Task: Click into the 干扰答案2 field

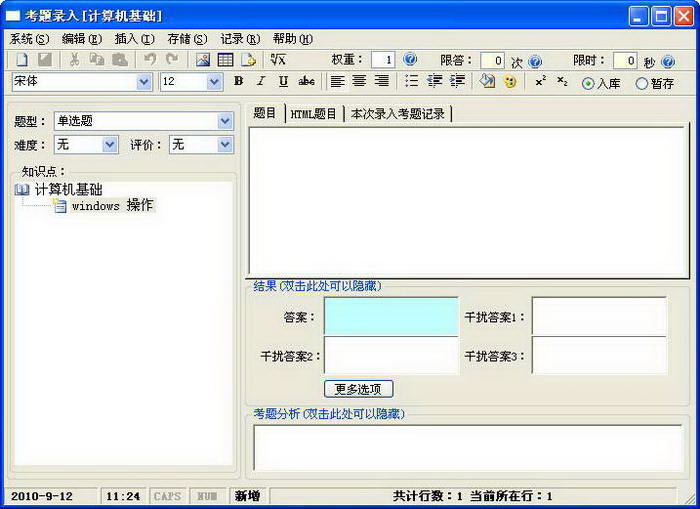Action: pos(391,355)
